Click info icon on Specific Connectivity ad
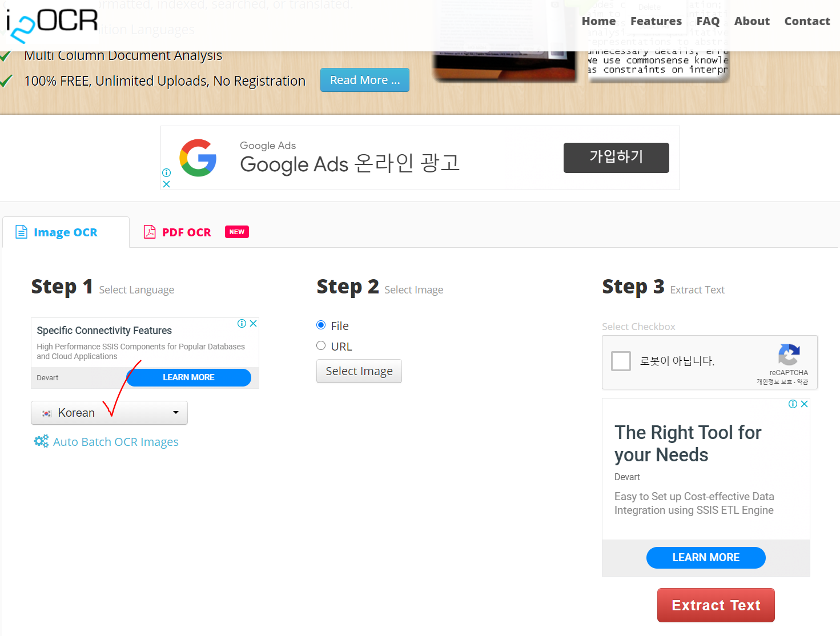The height and width of the screenshot is (636, 840). click(x=242, y=323)
